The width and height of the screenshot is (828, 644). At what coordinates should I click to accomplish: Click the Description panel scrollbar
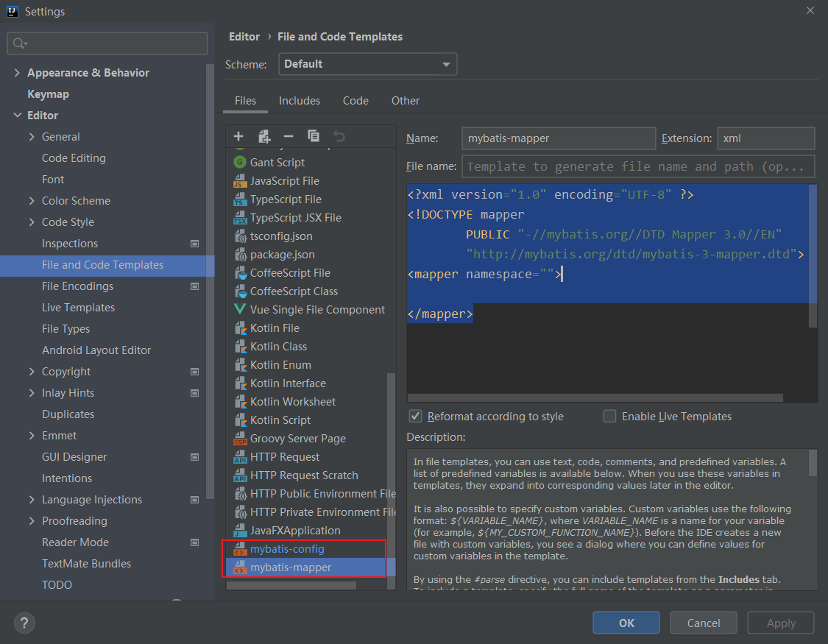[x=813, y=464]
